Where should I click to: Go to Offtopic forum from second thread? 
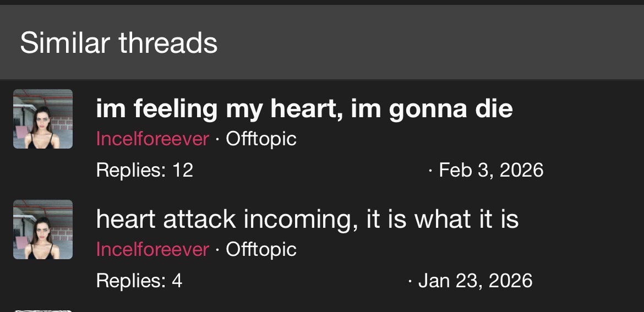click(261, 249)
